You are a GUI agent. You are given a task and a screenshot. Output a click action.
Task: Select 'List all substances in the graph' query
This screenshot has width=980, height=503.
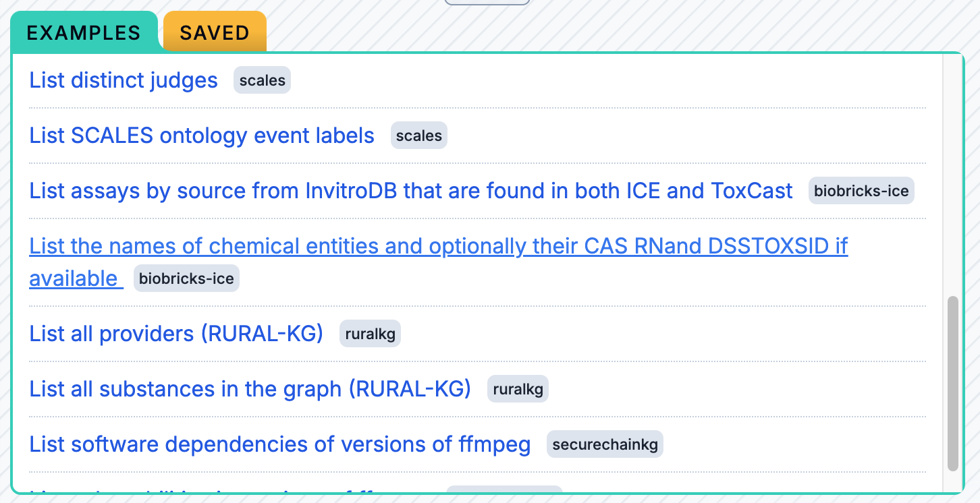click(x=250, y=389)
